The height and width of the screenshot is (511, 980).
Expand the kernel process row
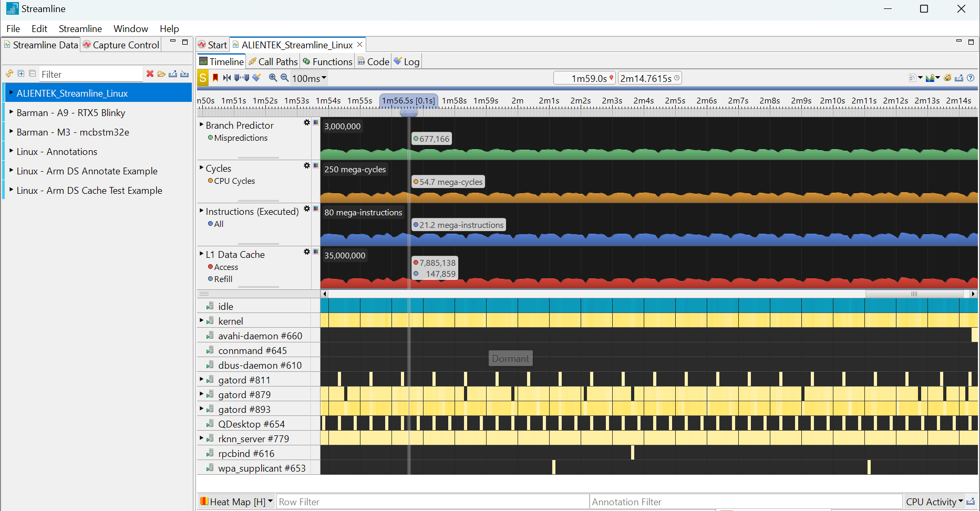tap(201, 320)
